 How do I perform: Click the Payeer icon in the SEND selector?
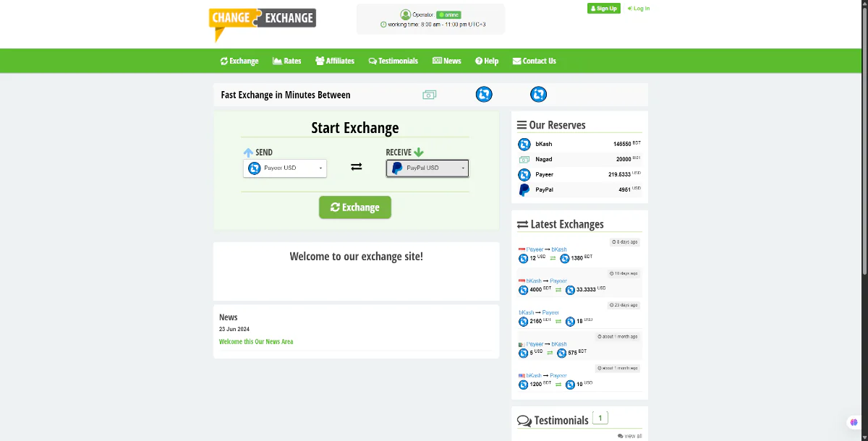[x=255, y=168]
